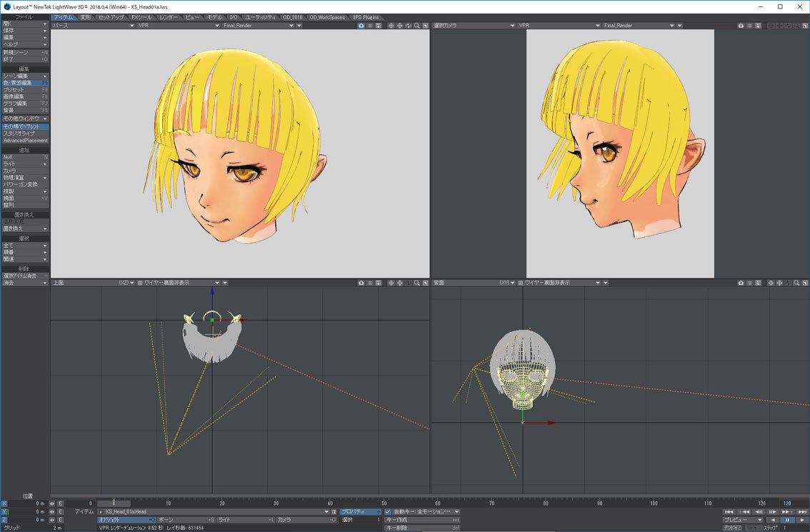Toggle the X axis button

[x=5, y=503]
